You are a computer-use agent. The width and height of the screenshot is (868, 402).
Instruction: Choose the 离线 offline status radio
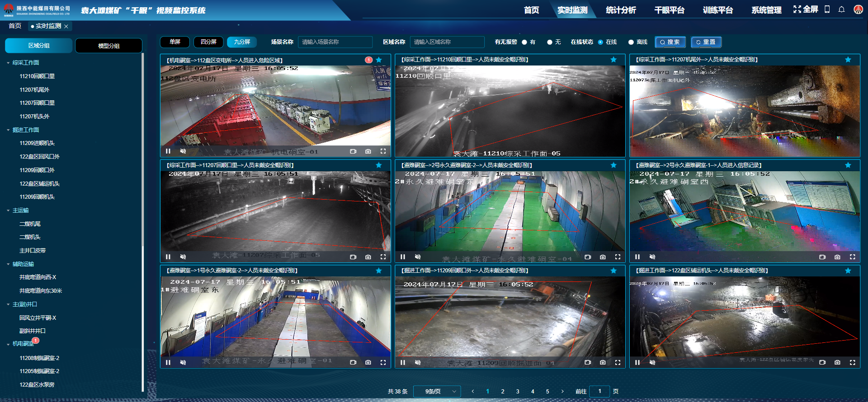point(631,42)
